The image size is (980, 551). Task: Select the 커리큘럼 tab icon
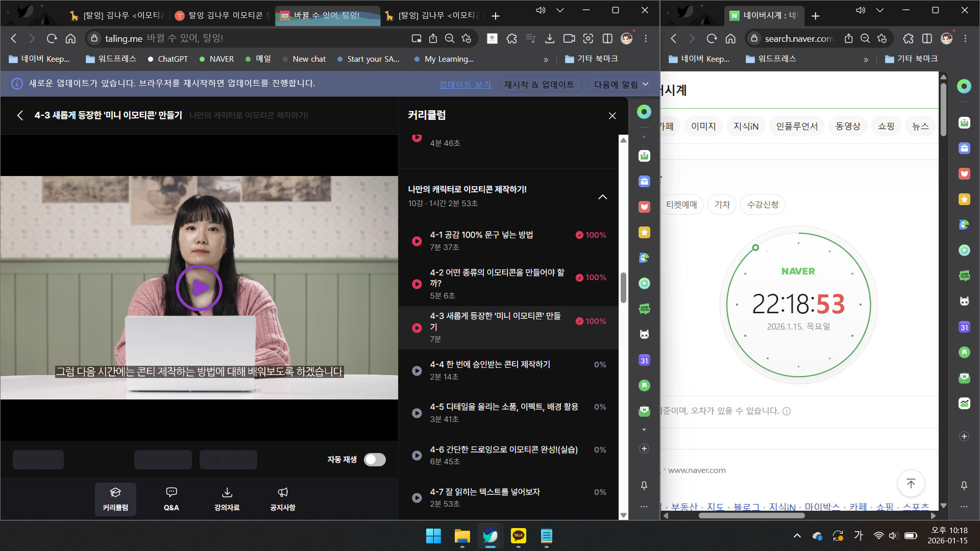point(115,492)
